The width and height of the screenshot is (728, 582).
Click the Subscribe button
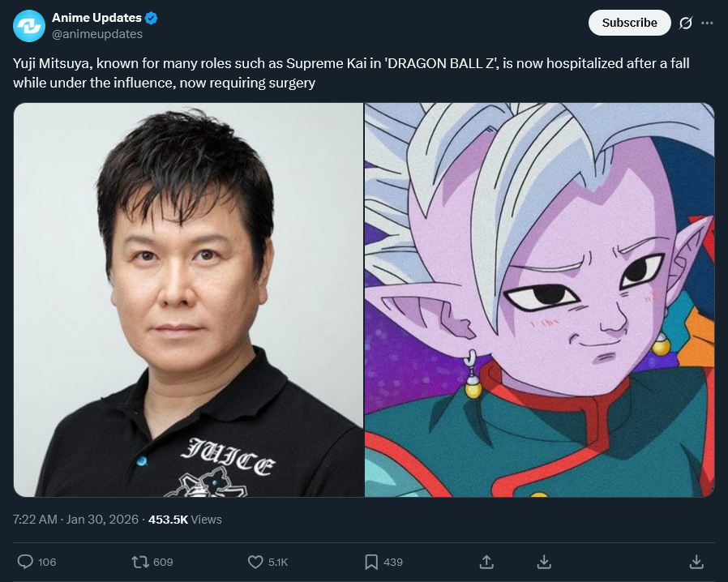pos(630,23)
